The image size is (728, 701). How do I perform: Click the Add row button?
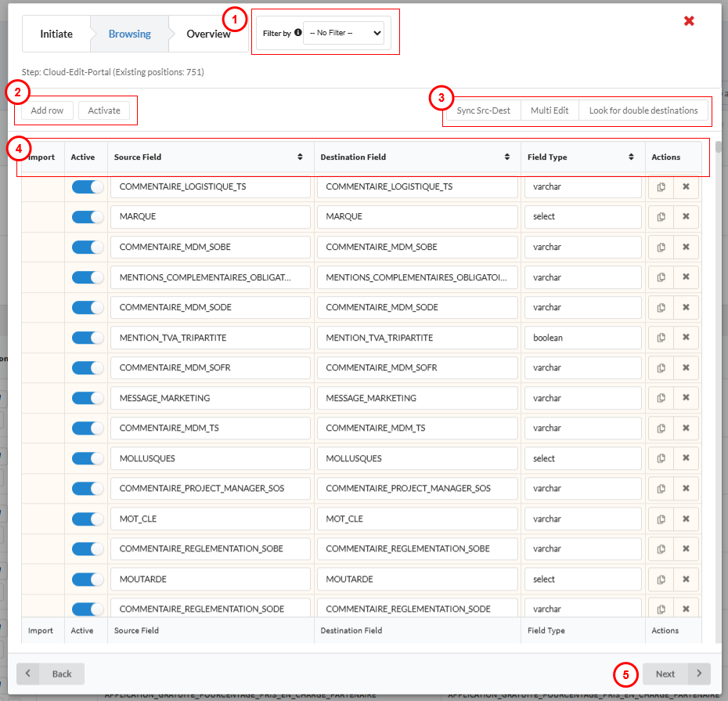(47, 110)
